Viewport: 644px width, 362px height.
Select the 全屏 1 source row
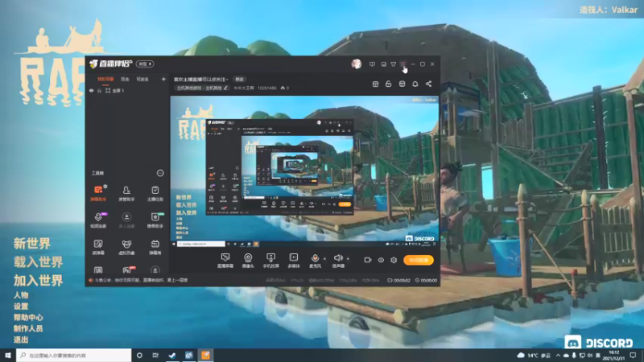coord(127,90)
